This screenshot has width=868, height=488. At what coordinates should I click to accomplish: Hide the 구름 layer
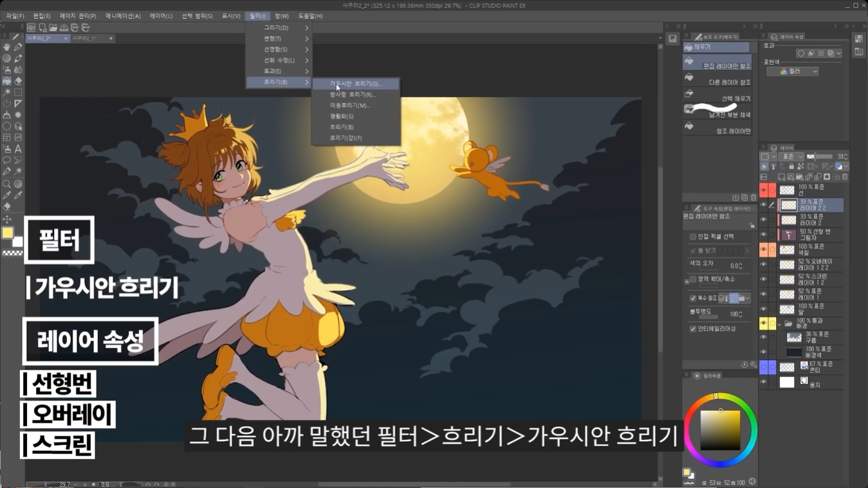763,338
